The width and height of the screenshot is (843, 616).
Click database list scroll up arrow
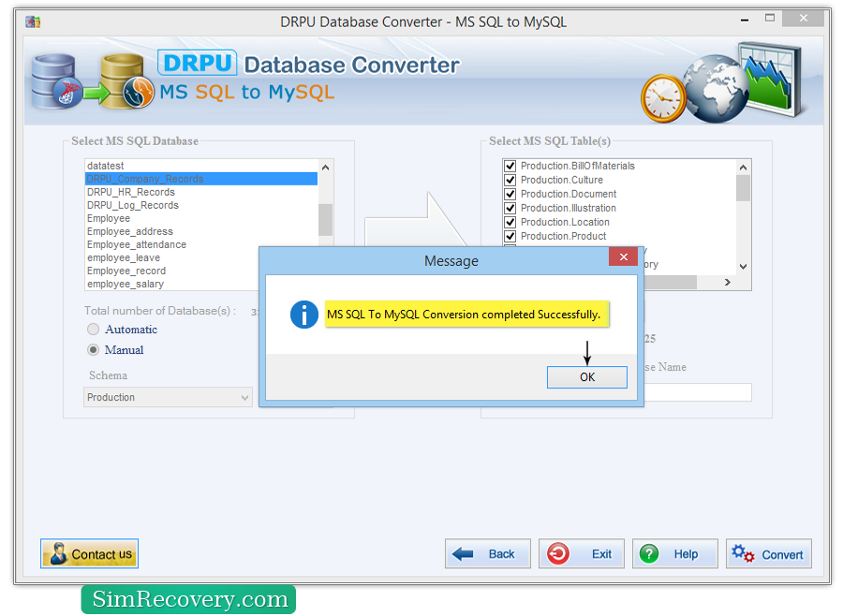pos(325,168)
